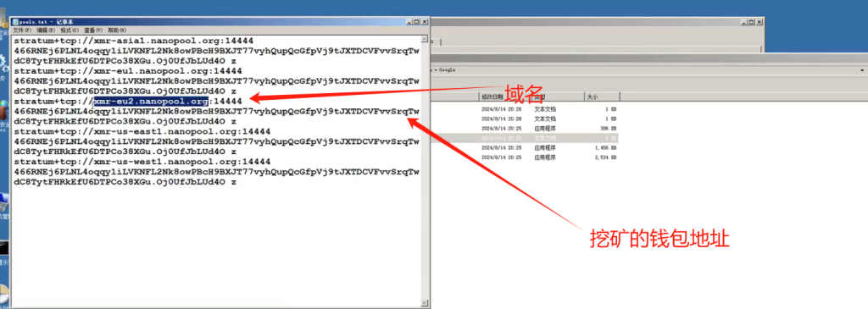Select the 2,534 KB 应用程序 file row
Screen dimensions: 868x309
(x=524, y=157)
